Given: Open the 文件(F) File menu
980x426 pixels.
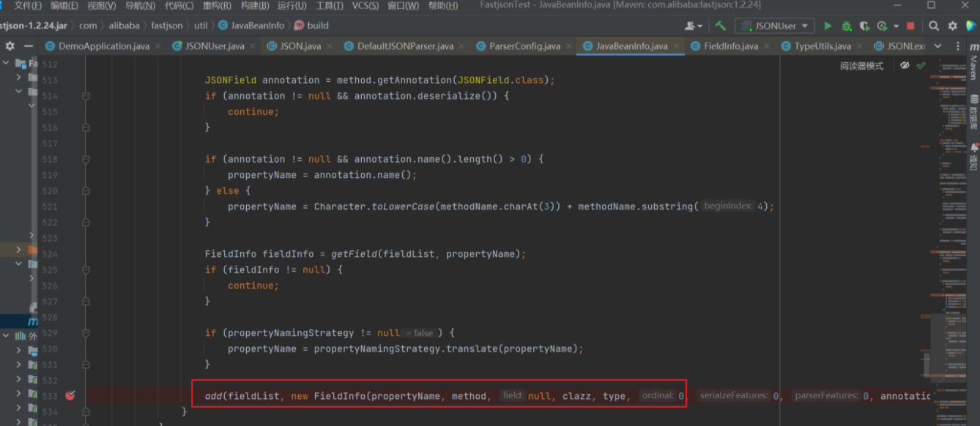Looking at the screenshot, I should pyautogui.click(x=28, y=6).
